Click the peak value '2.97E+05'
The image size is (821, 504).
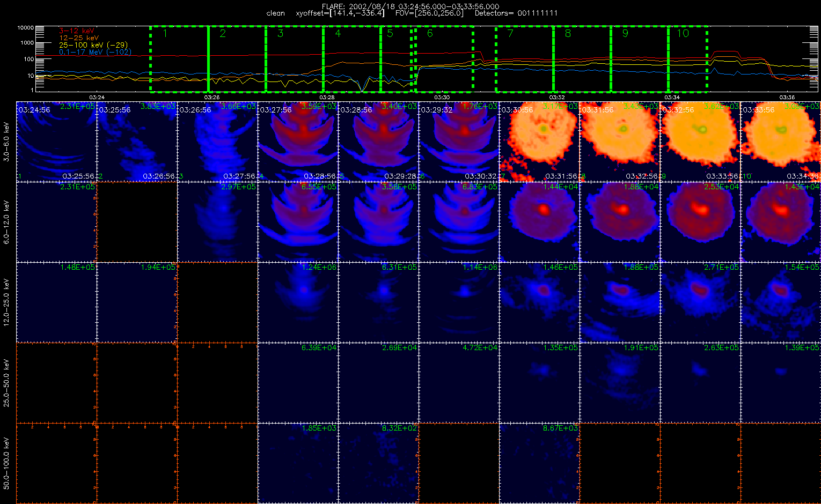[238, 187]
